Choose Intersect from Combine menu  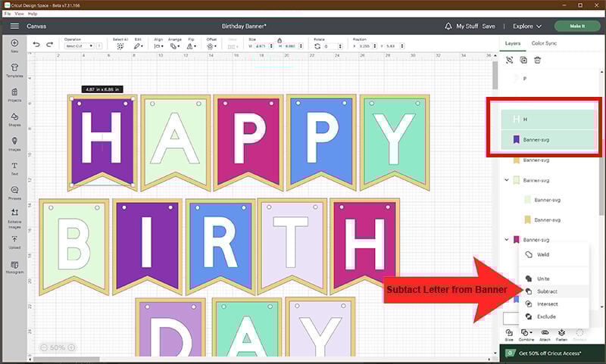[554, 304]
